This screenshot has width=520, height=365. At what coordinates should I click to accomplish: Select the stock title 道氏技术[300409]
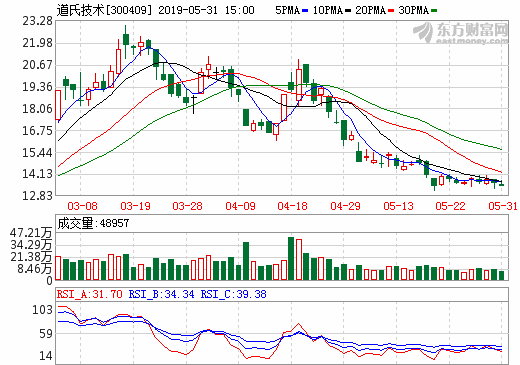(x=104, y=10)
